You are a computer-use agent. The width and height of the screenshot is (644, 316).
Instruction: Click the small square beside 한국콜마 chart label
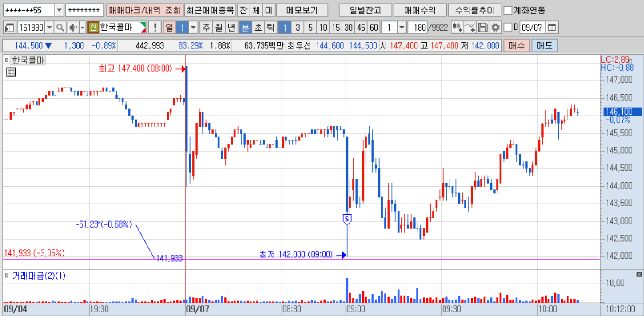pos(7,60)
